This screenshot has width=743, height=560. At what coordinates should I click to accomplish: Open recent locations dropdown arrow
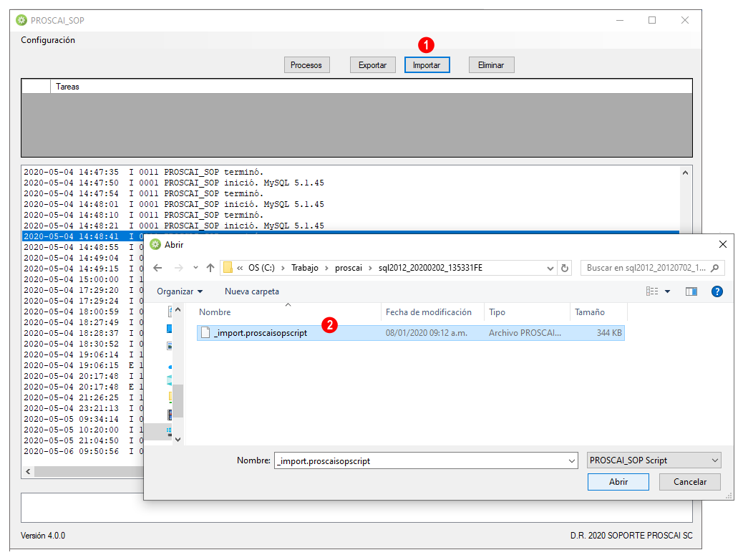195,268
